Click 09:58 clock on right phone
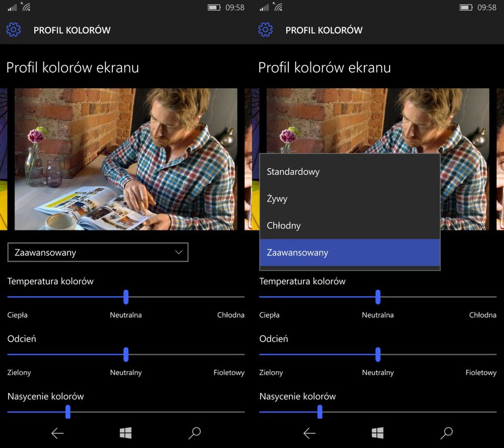Screen dimensions: 504x448 487,8
